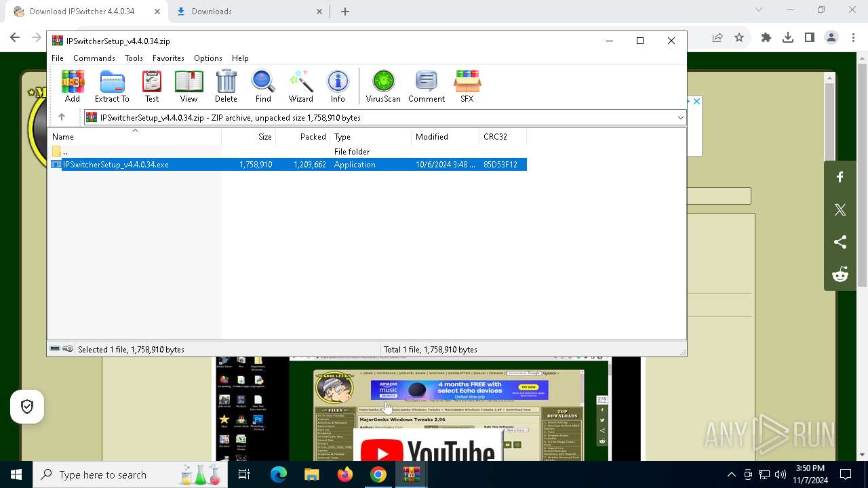
Task: Add a Comment to the archive
Action: (427, 86)
